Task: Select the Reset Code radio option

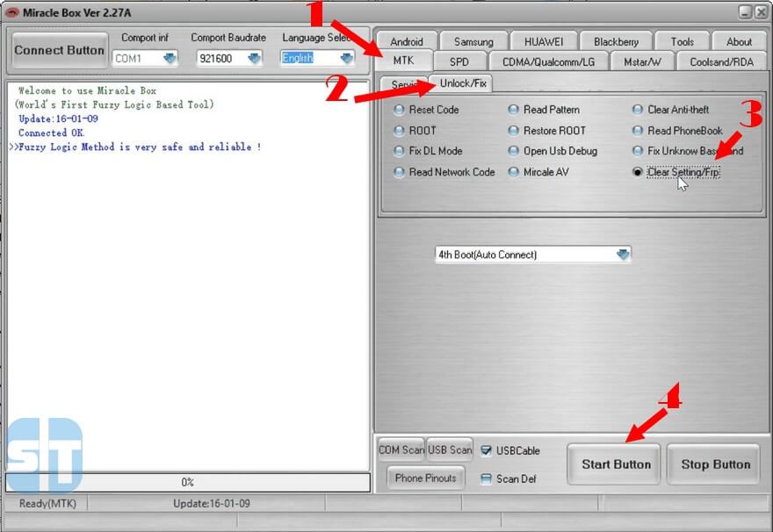Action: tap(400, 110)
